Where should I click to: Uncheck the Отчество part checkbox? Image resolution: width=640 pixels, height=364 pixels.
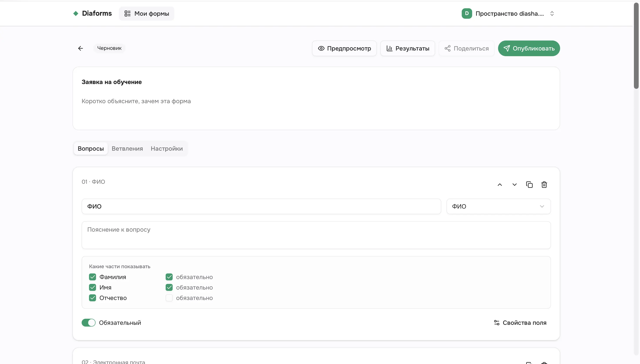[93, 298]
